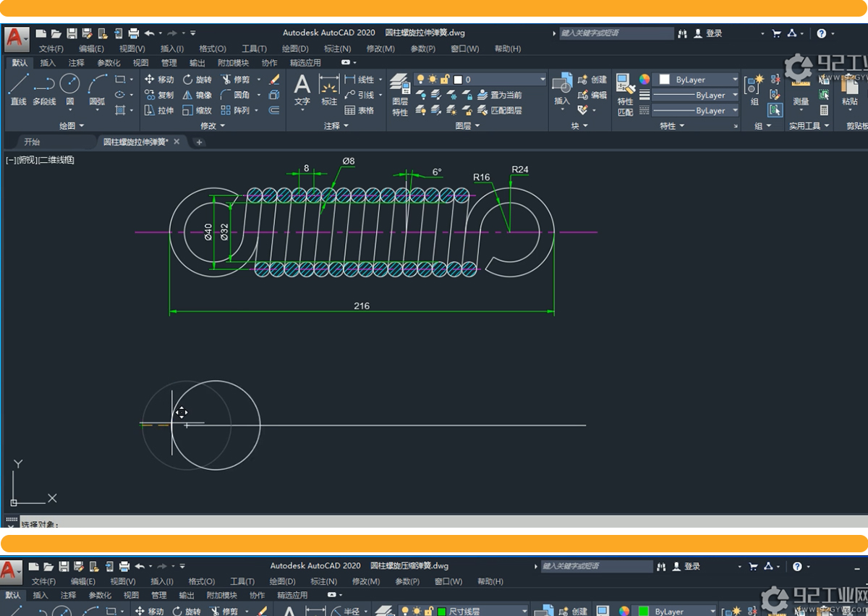Click 特性匹配 match properties
This screenshot has height=616, width=868.
coord(626,94)
